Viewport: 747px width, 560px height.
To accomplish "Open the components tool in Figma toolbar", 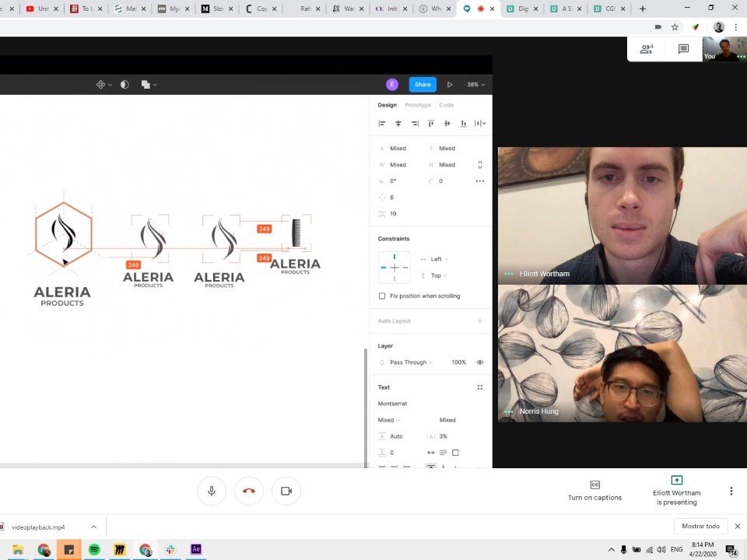I will tap(103, 84).
